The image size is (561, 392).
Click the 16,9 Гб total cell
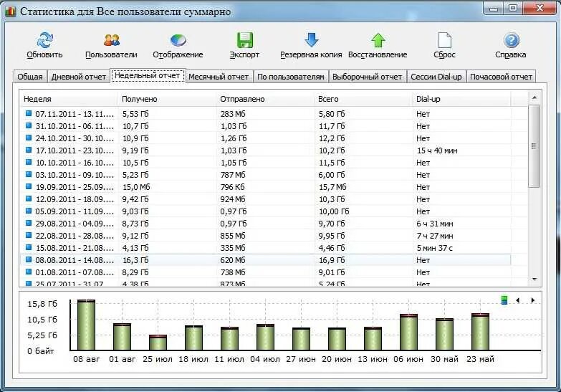[332, 260]
